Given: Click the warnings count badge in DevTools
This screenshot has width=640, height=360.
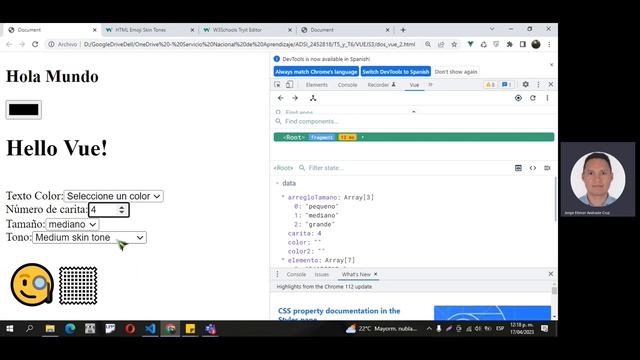Looking at the screenshot, I should pyautogui.click(x=490, y=84).
